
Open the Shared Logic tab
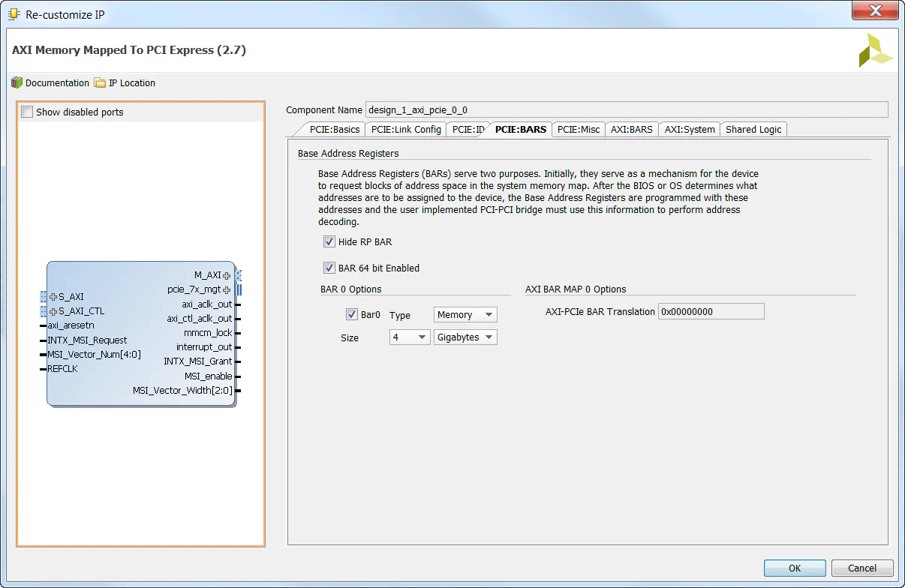pyautogui.click(x=753, y=129)
